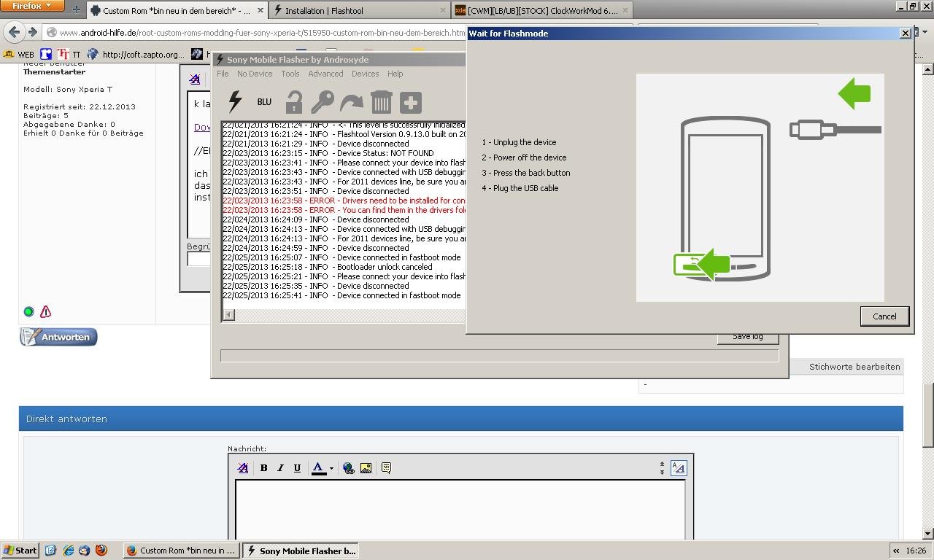Close the Custom Rom browser tab
The image size is (934, 560).
click(x=260, y=11)
